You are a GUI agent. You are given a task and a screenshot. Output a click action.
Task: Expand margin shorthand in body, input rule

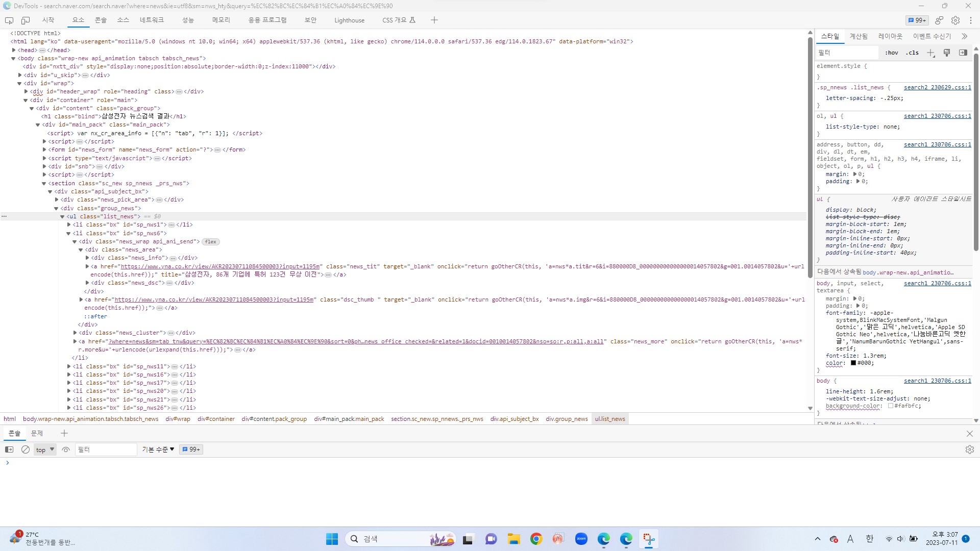click(855, 299)
